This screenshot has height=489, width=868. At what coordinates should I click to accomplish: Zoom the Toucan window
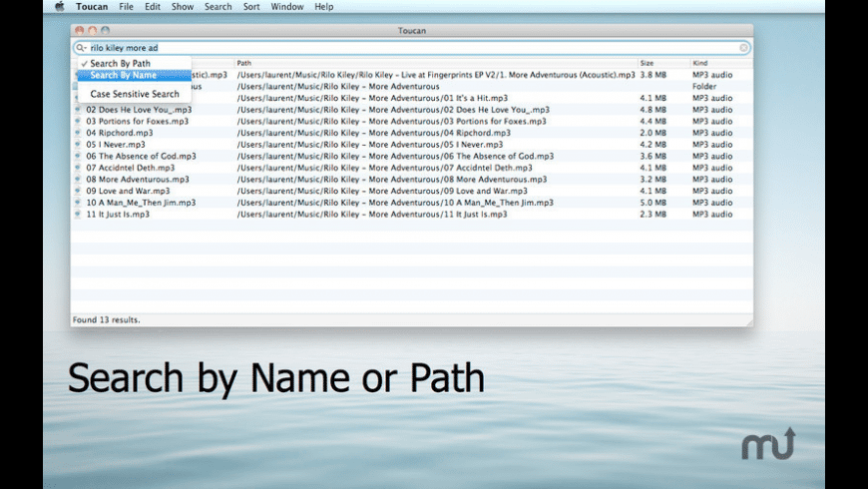pyautogui.click(x=105, y=31)
